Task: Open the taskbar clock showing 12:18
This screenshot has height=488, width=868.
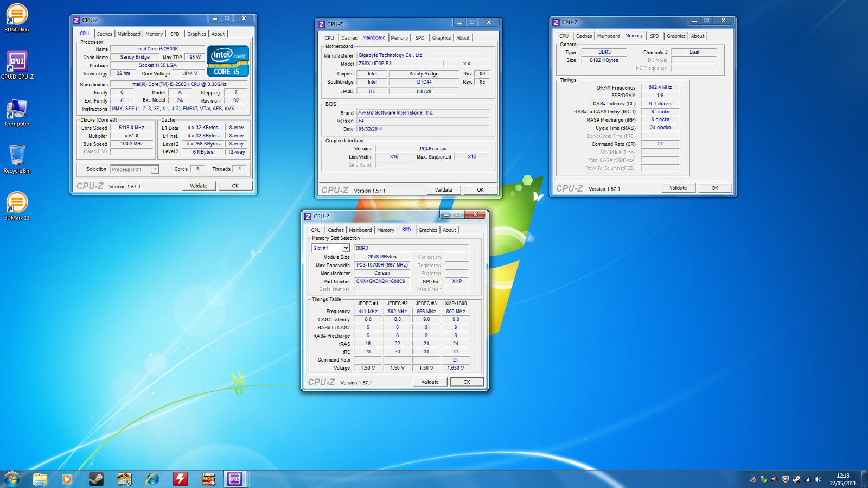Action: point(843,479)
